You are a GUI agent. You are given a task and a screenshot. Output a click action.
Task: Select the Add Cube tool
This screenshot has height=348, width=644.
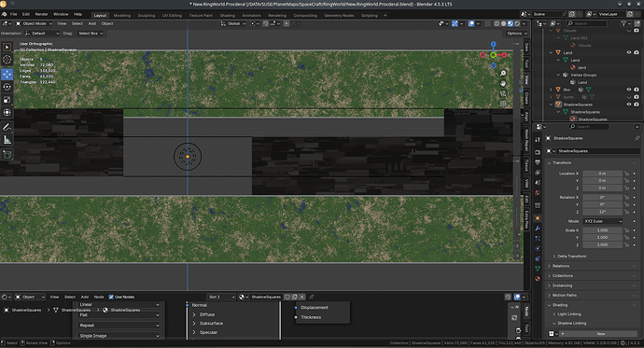point(7,154)
